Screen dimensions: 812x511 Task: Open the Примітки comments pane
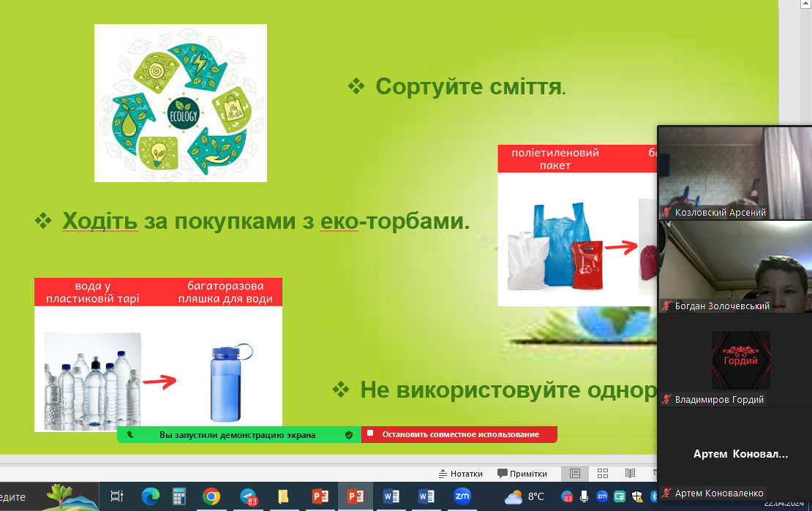pos(522,473)
